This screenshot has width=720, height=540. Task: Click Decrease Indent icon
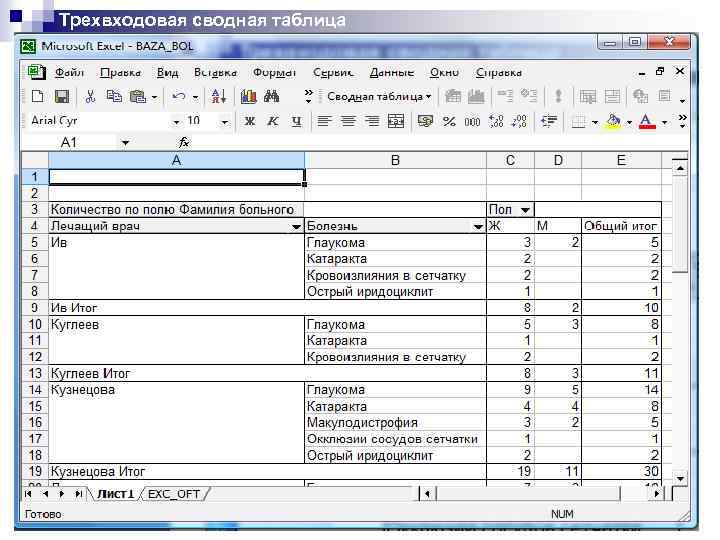[549, 121]
